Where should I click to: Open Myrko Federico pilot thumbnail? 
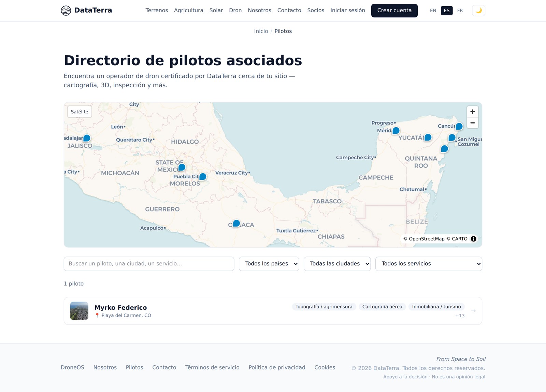pyautogui.click(x=79, y=311)
